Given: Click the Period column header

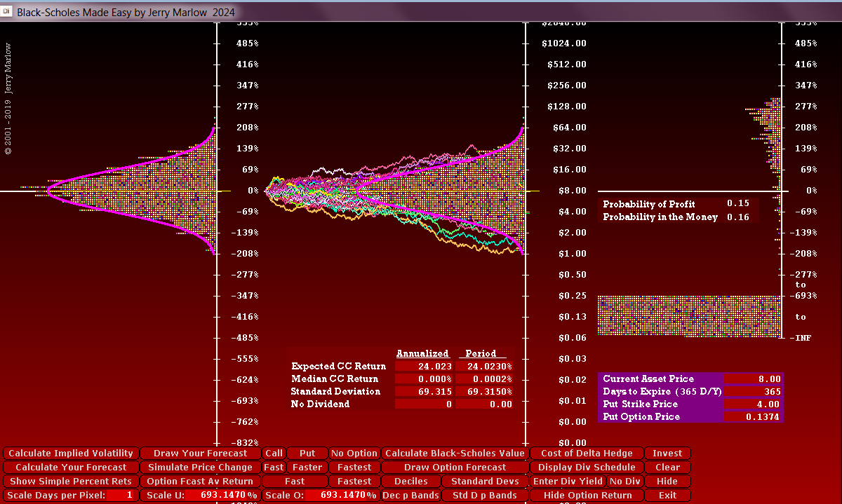Looking at the screenshot, I should (481, 354).
